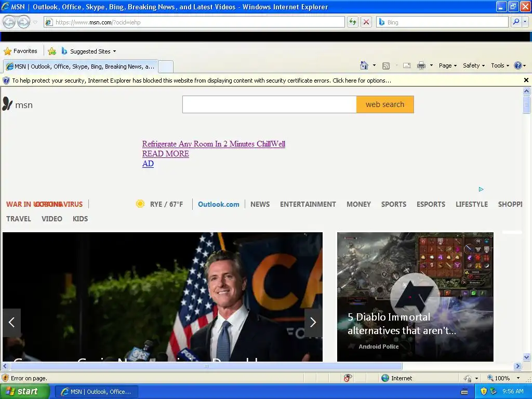Open the ChillWell Refrigerate Any Room ad link
The width and height of the screenshot is (532, 399).
point(214,144)
